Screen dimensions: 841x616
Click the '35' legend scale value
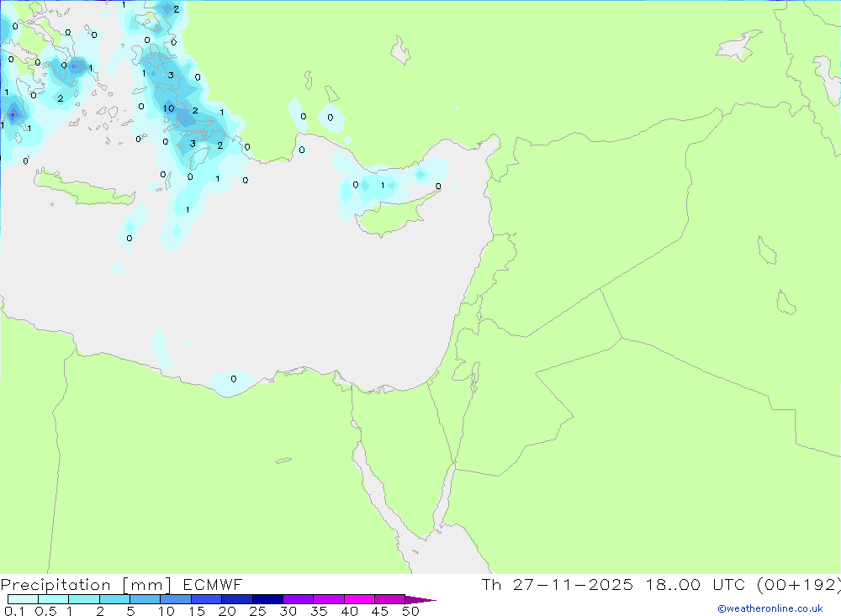pyautogui.click(x=319, y=611)
